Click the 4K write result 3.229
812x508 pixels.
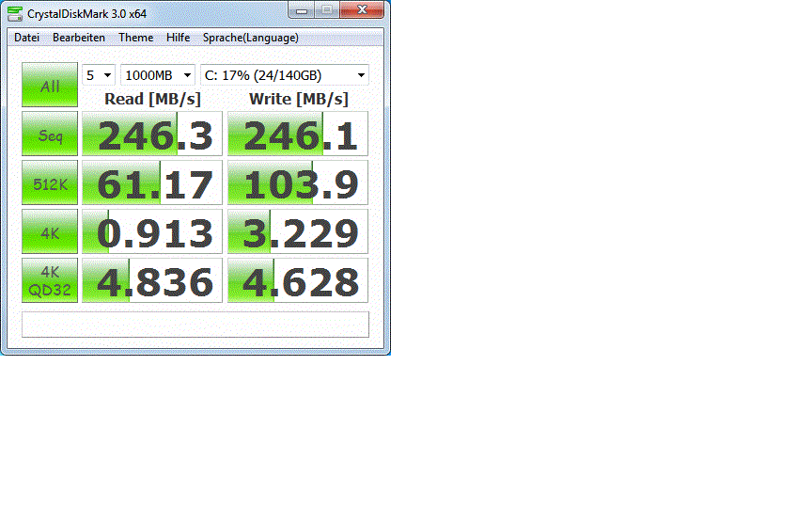pos(298,231)
